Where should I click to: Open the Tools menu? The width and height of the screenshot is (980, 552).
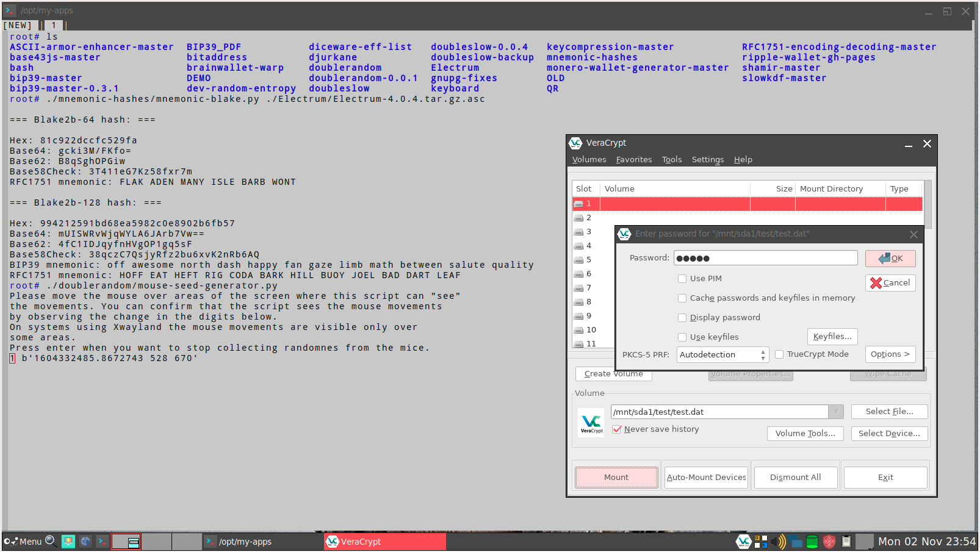coord(672,160)
